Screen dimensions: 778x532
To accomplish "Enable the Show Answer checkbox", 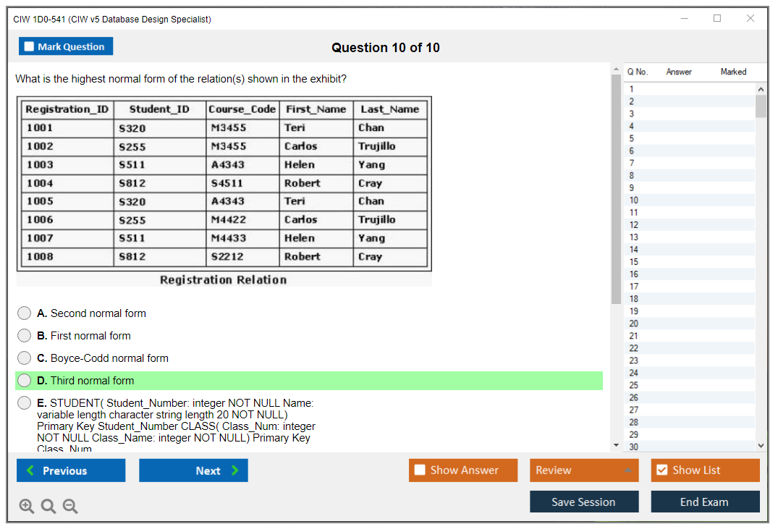I will coord(420,470).
